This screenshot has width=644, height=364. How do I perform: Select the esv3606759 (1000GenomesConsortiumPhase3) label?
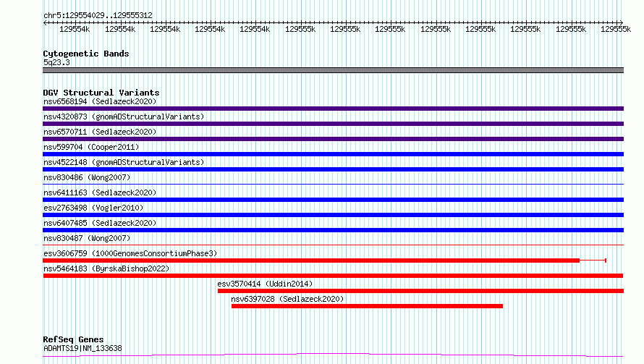click(x=130, y=253)
